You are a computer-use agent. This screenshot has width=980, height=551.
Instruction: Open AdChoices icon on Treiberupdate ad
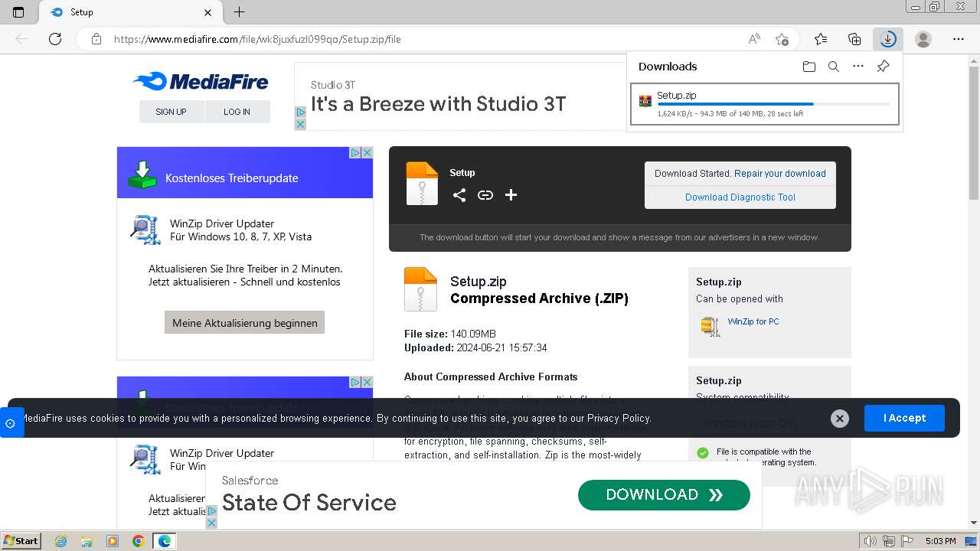[355, 152]
